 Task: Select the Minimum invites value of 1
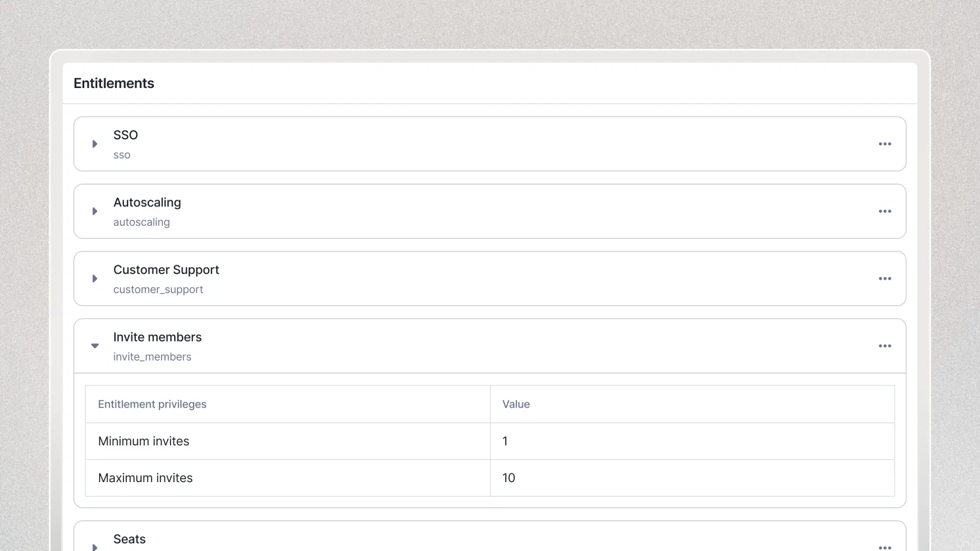505,441
